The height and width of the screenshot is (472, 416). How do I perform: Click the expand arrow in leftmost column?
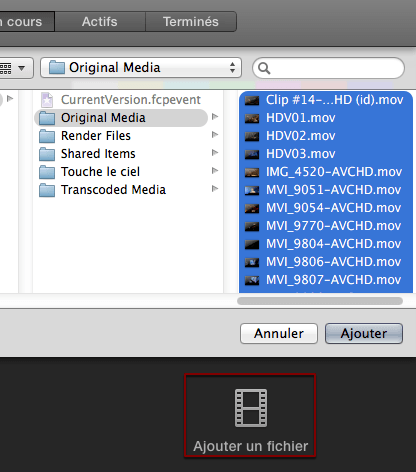pos(10,99)
